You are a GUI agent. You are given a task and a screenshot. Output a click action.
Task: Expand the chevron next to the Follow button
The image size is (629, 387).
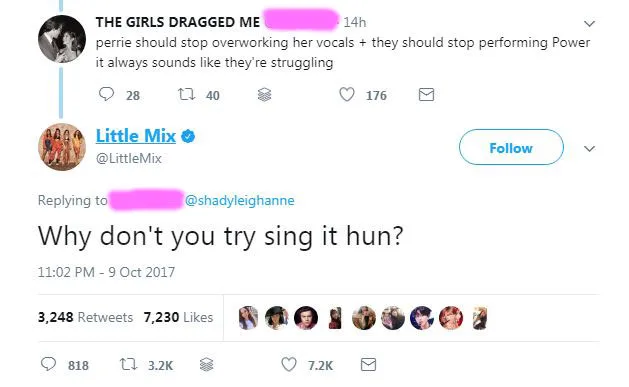[589, 149]
